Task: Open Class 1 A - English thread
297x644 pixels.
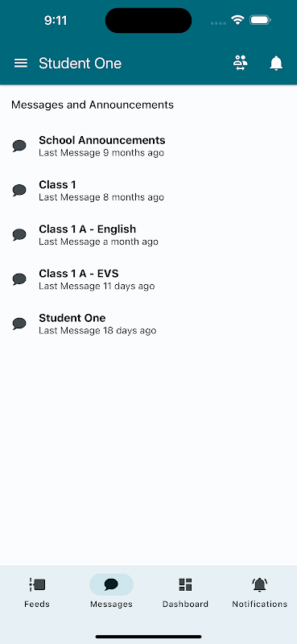Action: 148,235
